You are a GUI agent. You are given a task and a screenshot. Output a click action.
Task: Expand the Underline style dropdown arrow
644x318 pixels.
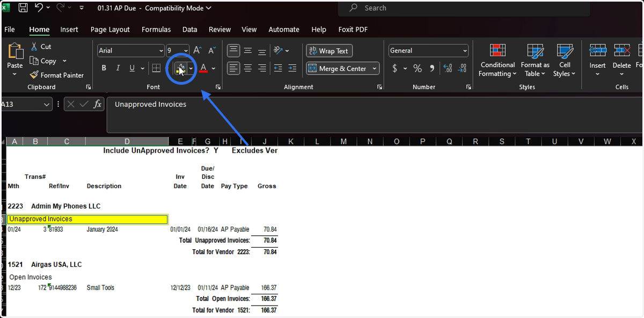(142, 68)
